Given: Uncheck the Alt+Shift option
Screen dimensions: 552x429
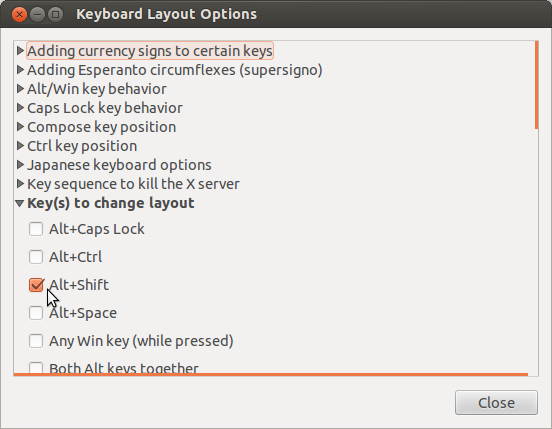Looking at the screenshot, I should coord(36,285).
